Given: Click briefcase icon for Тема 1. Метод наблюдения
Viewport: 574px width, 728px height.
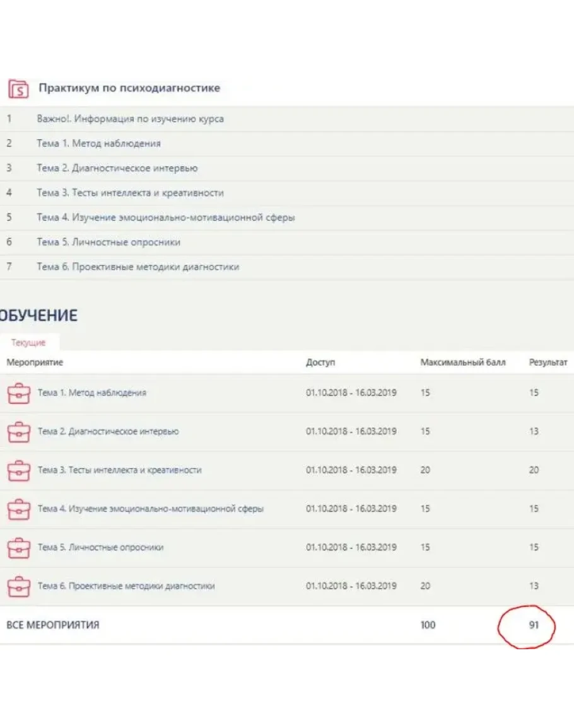Looking at the screenshot, I should 18,393.
